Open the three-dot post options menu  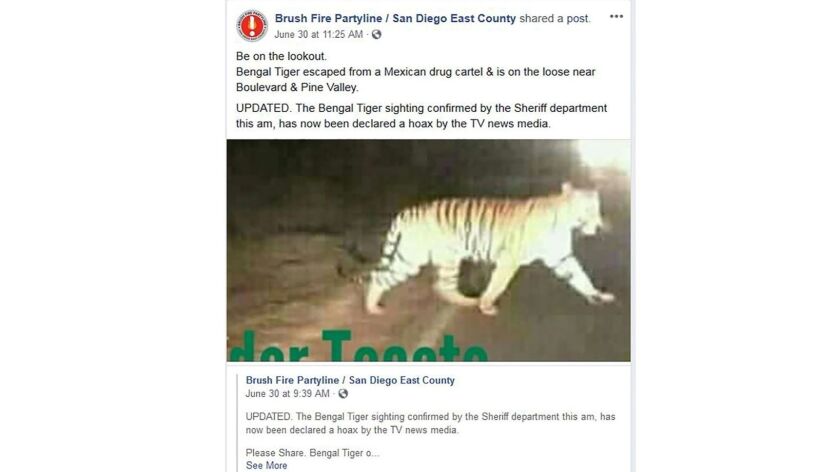point(616,17)
